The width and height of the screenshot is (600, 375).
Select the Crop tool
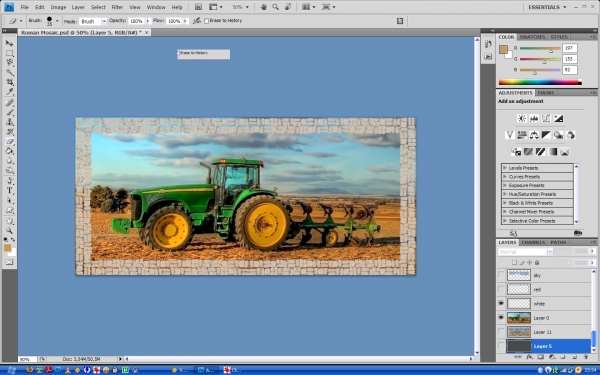(9, 82)
